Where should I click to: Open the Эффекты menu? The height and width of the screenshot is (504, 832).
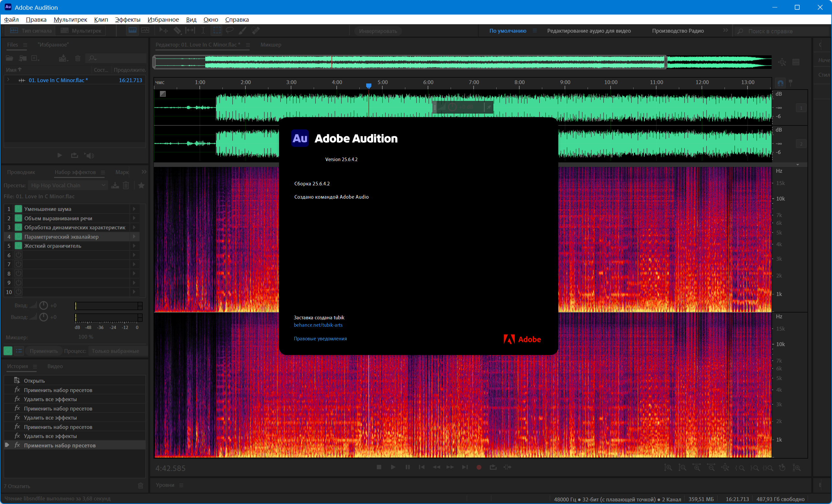pyautogui.click(x=127, y=19)
